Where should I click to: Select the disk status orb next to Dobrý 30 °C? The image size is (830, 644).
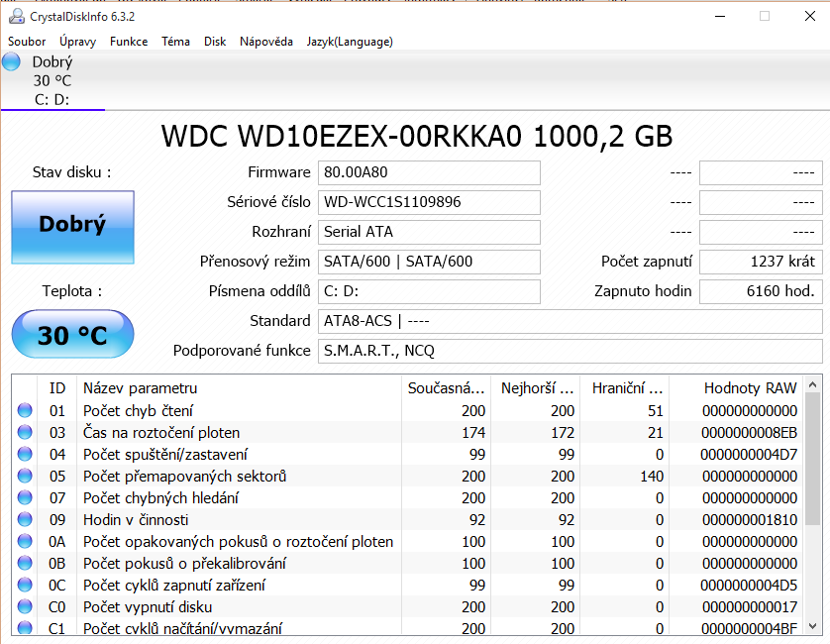(x=11, y=61)
